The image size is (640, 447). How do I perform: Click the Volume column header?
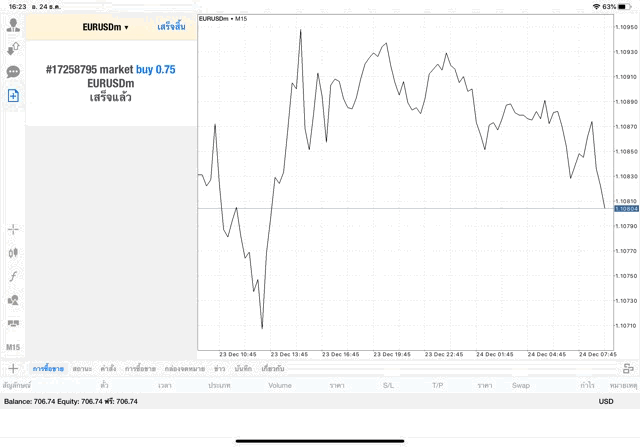pos(280,385)
